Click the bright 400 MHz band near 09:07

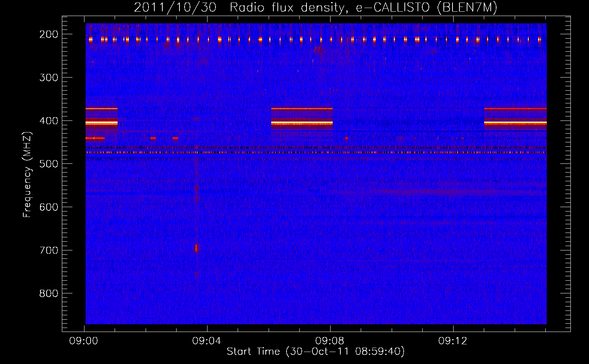[x=302, y=123]
